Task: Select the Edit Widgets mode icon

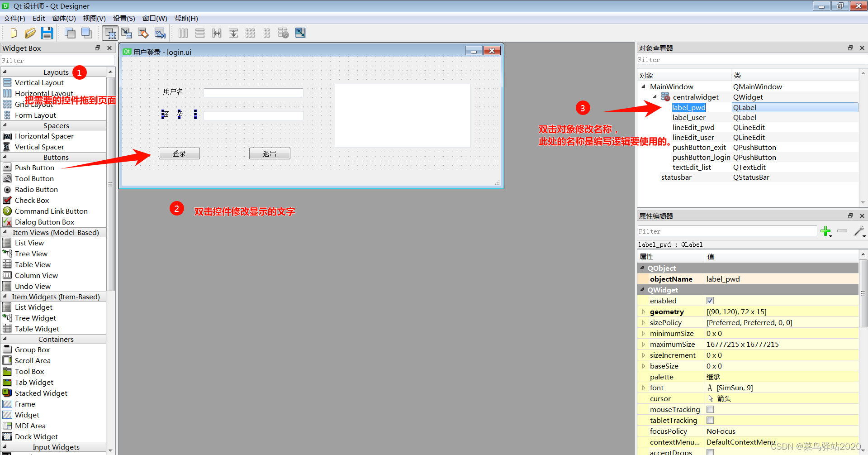Action: click(110, 33)
